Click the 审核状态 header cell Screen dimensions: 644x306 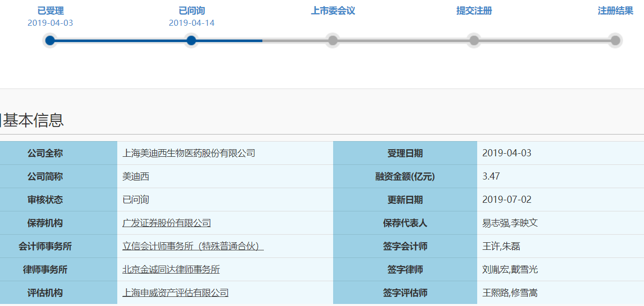(59, 200)
